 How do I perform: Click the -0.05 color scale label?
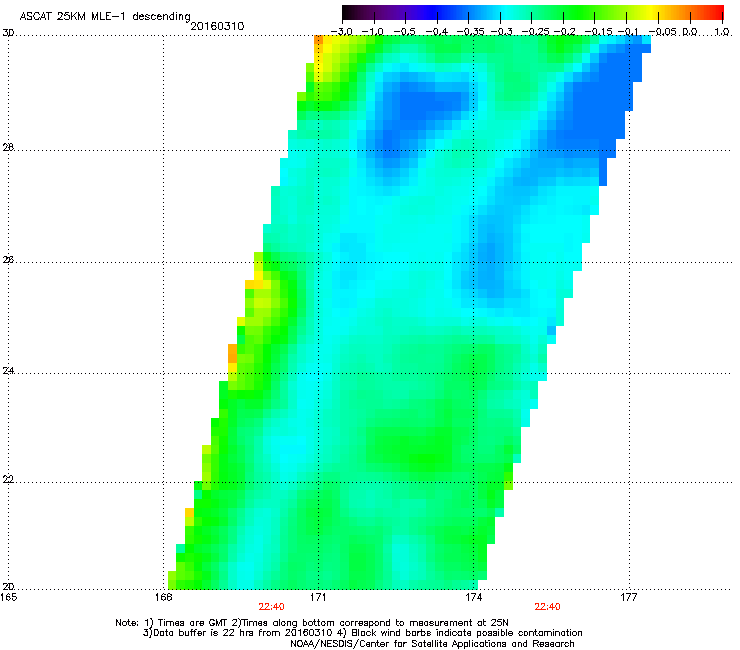coord(663,32)
